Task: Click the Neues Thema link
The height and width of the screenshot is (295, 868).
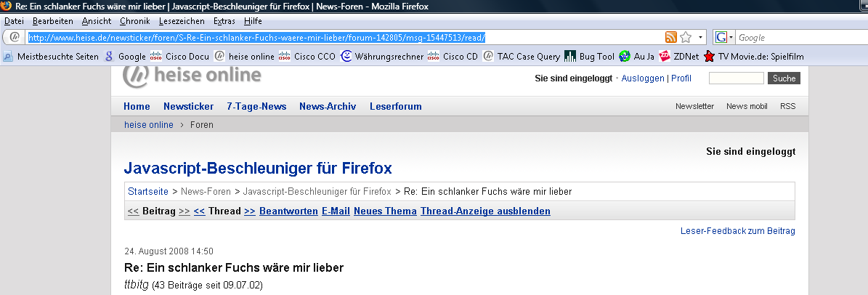Action: click(x=385, y=211)
